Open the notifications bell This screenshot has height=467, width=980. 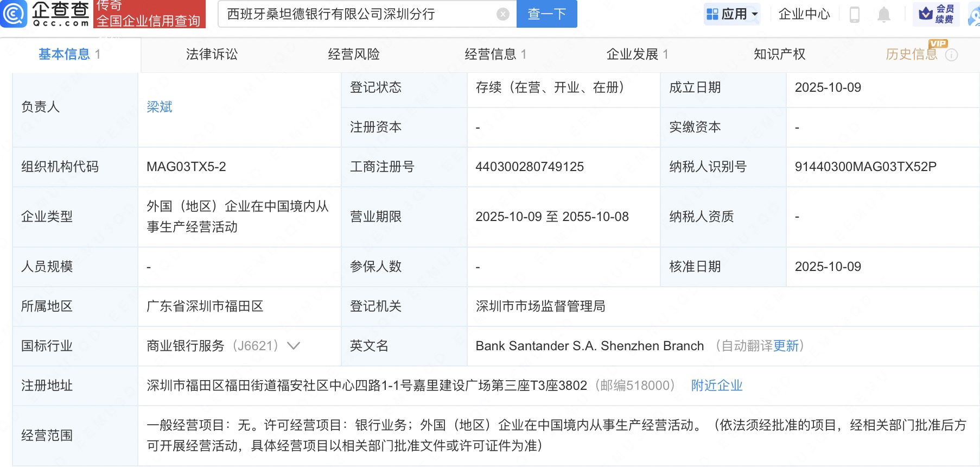883,15
